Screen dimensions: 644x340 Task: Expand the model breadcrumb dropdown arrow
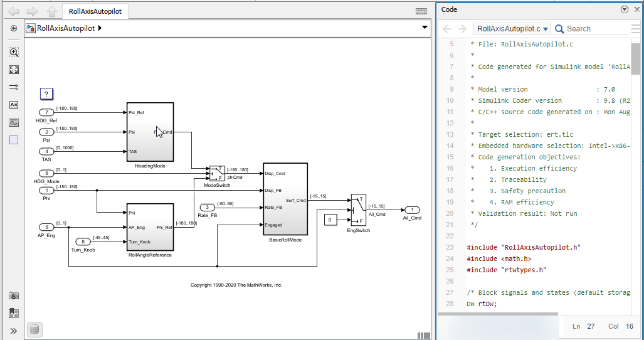point(425,28)
